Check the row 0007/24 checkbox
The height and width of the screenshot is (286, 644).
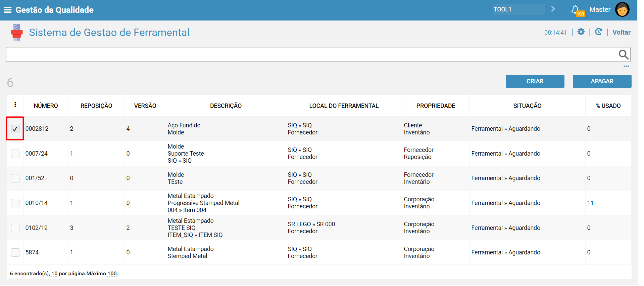[x=15, y=154]
